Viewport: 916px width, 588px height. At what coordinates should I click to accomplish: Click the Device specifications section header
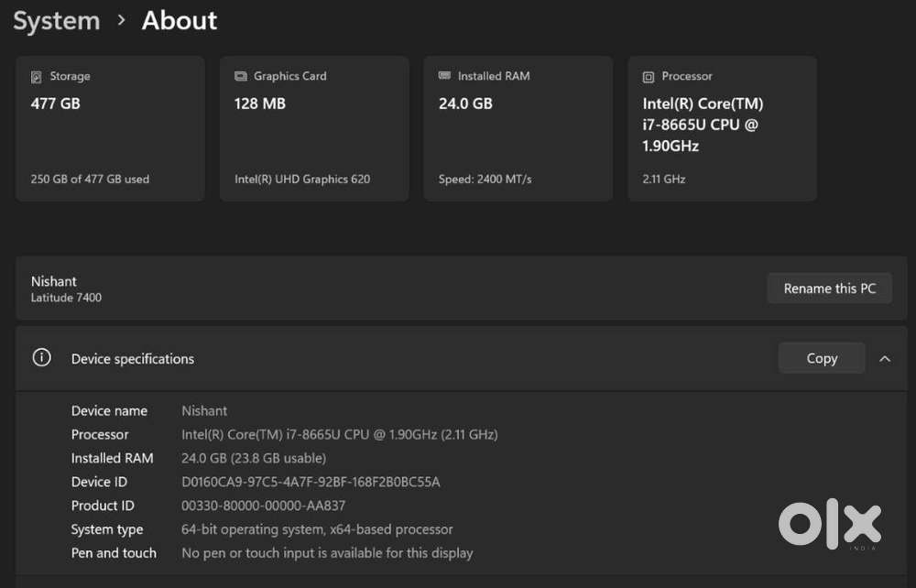[133, 359]
